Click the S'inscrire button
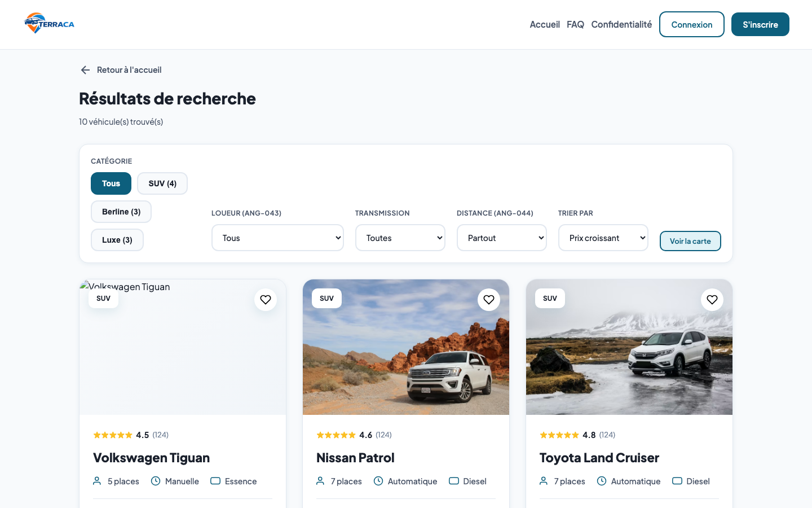 (x=760, y=24)
